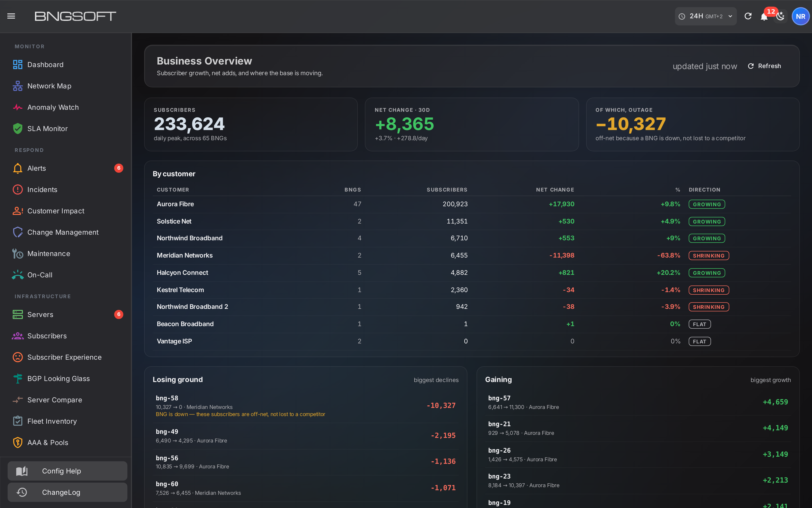Select the Solstice Net customer row
The width and height of the screenshot is (812, 508).
(x=472, y=221)
